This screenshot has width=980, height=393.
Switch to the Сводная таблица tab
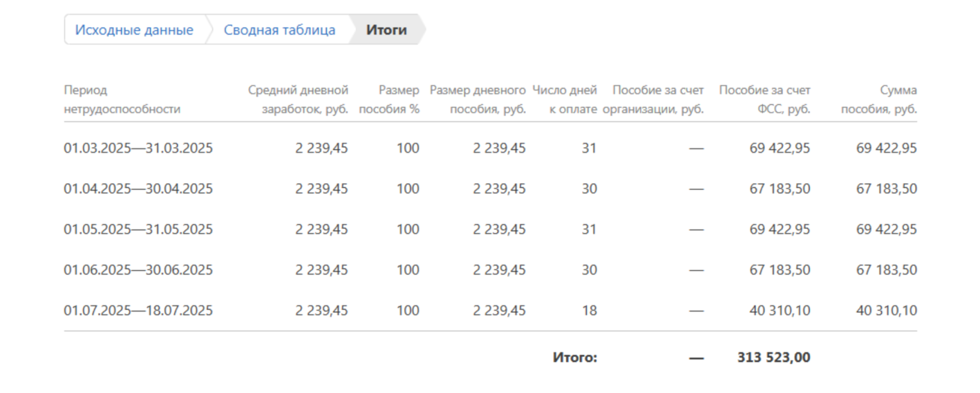tap(279, 30)
